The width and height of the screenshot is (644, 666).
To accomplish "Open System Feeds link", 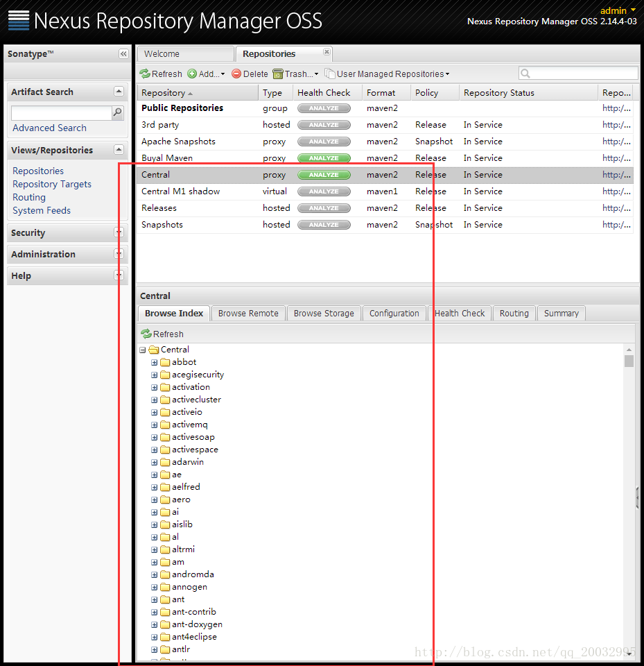I will [x=42, y=210].
